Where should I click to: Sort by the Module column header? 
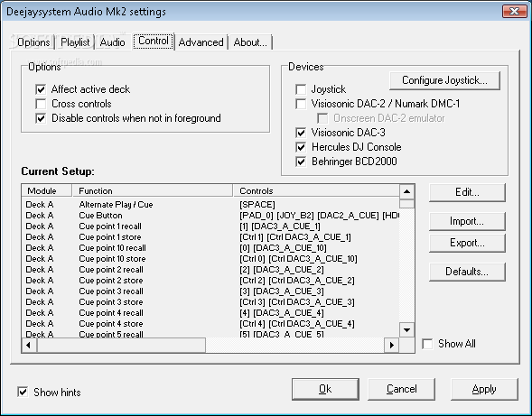47,191
